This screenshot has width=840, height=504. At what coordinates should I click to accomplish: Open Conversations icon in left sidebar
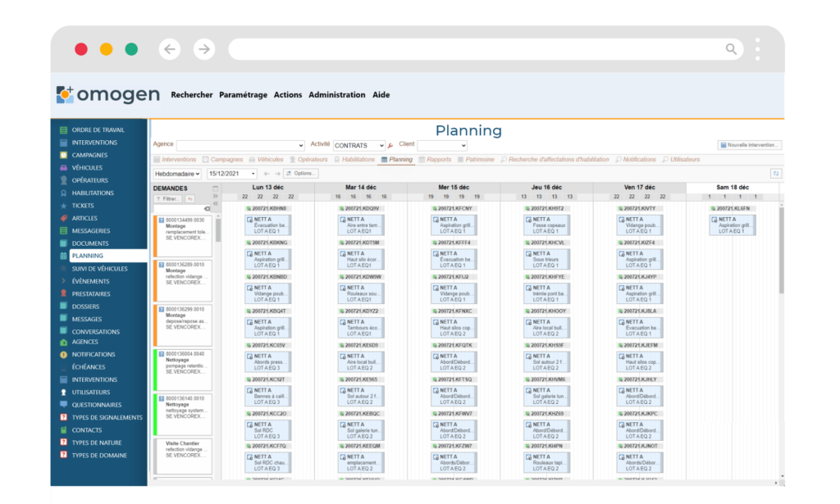click(63, 331)
